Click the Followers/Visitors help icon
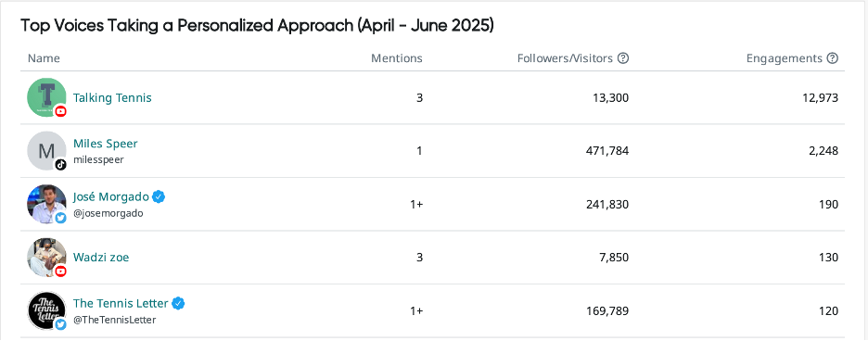This screenshot has width=868, height=341. pos(623,58)
